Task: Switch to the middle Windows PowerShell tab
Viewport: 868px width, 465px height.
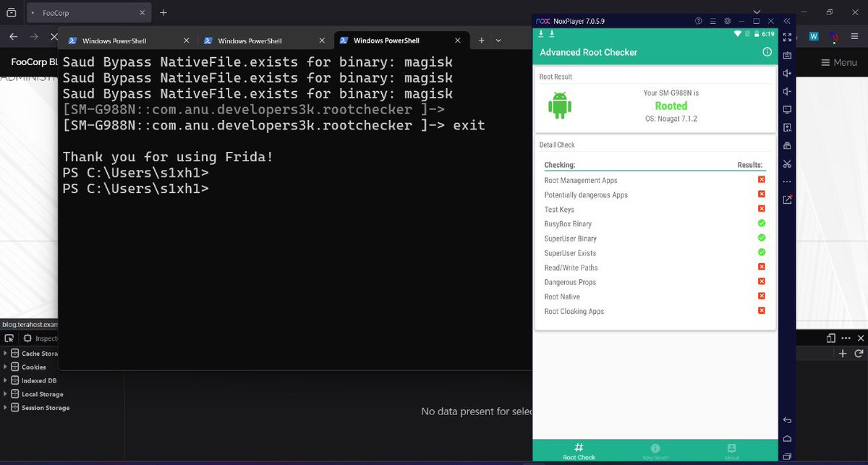Action: pos(265,40)
